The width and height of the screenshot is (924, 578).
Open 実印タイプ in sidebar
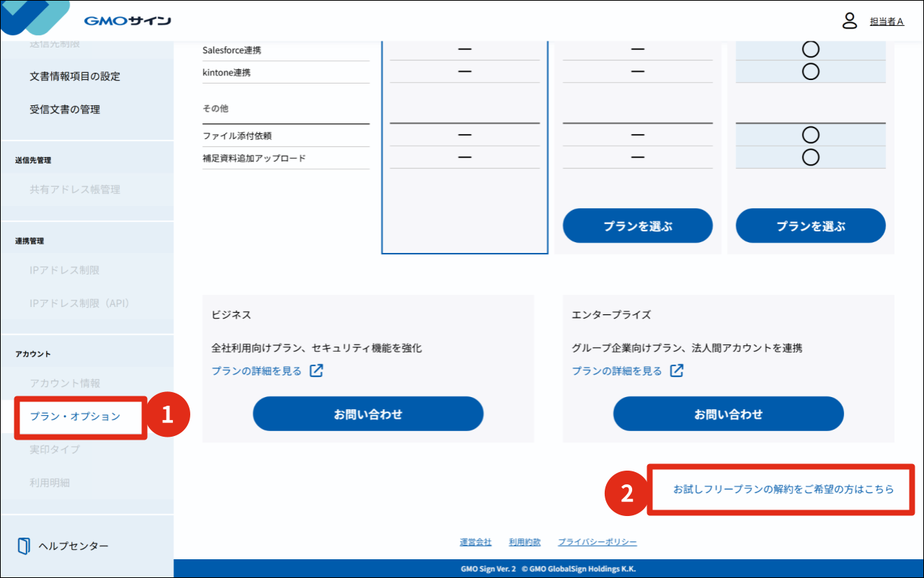pyautogui.click(x=55, y=450)
